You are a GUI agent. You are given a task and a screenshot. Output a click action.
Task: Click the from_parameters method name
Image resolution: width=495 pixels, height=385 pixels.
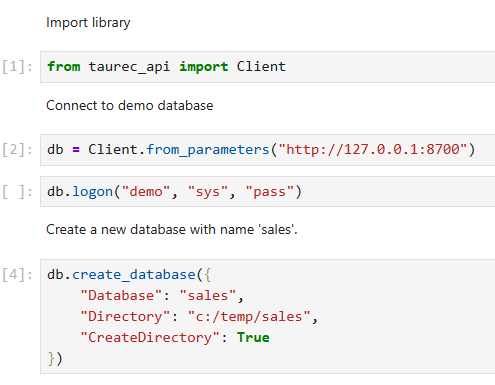click(208, 150)
